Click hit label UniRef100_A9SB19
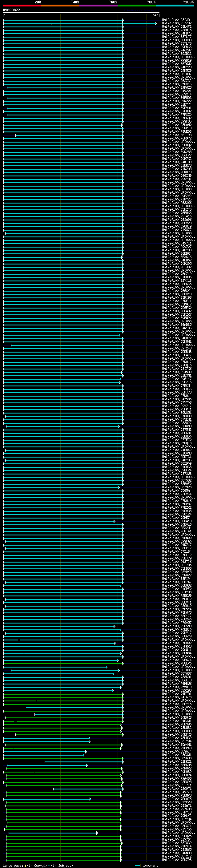This screenshot has height=868, width=197. [177, 60]
